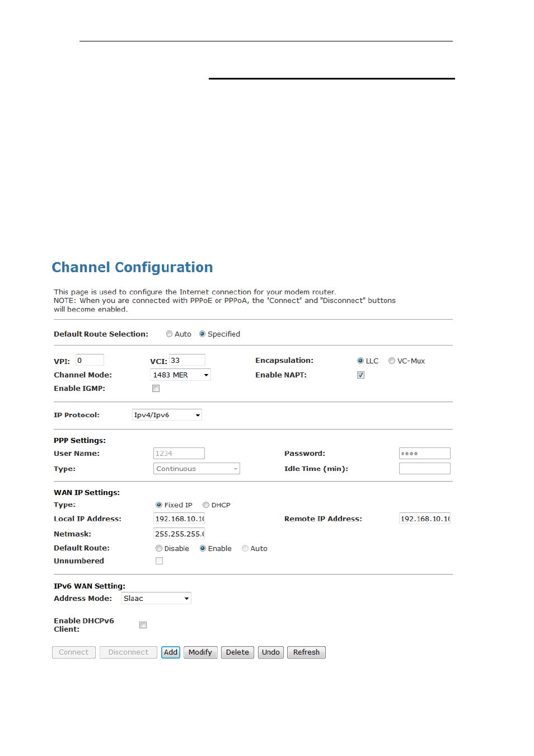Click the WAN IP Settings label

[87, 493]
